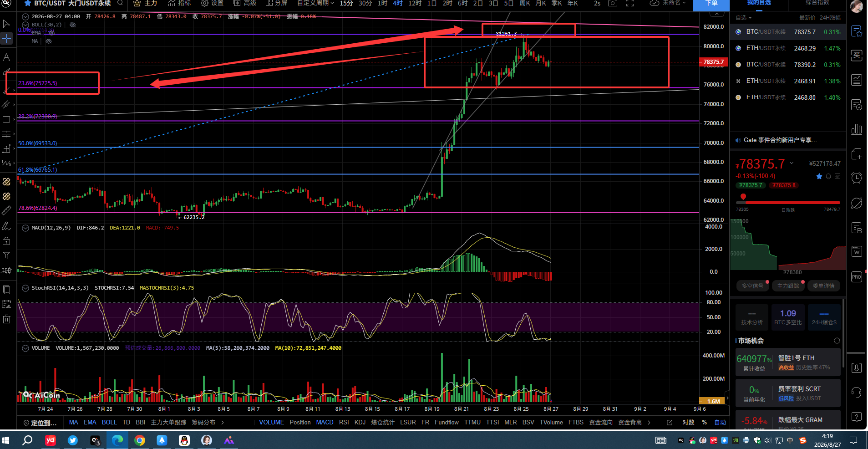Collapse the MACD indicator panel chevron

[25, 228]
